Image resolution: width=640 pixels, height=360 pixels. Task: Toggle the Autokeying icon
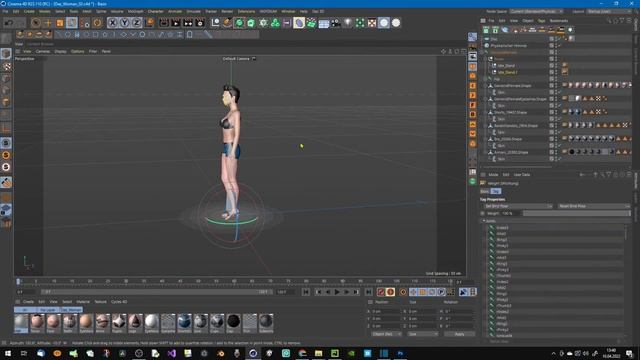coord(390,292)
